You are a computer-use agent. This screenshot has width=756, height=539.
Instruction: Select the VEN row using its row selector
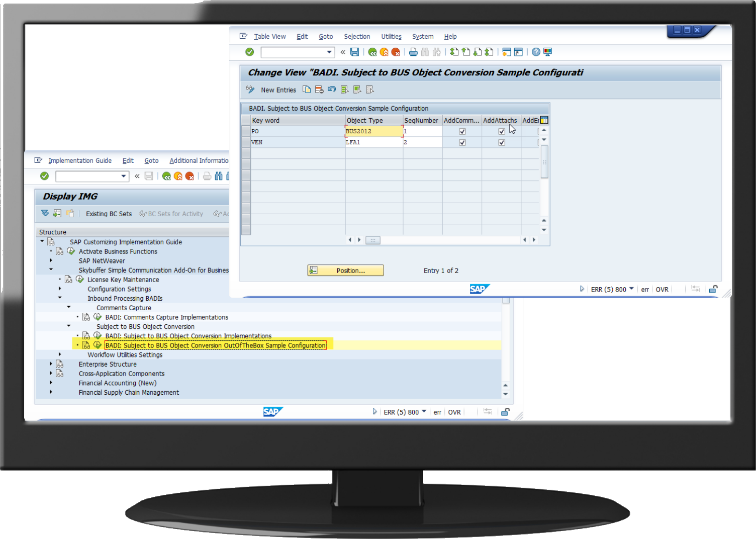(x=246, y=142)
